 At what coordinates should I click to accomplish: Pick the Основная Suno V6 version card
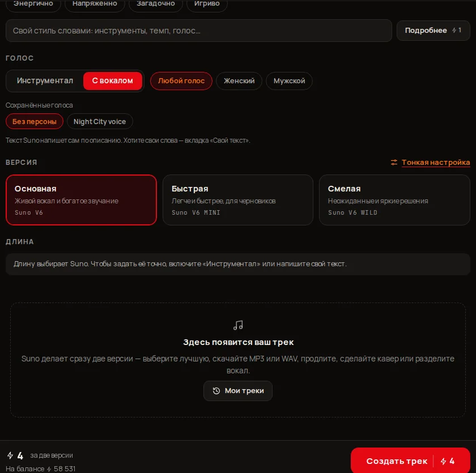click(82, 200)
